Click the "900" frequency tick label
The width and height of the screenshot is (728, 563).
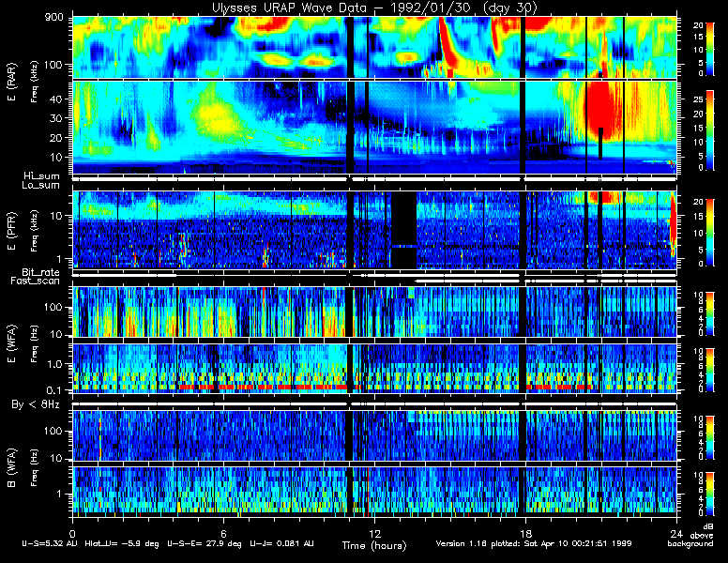53,18
